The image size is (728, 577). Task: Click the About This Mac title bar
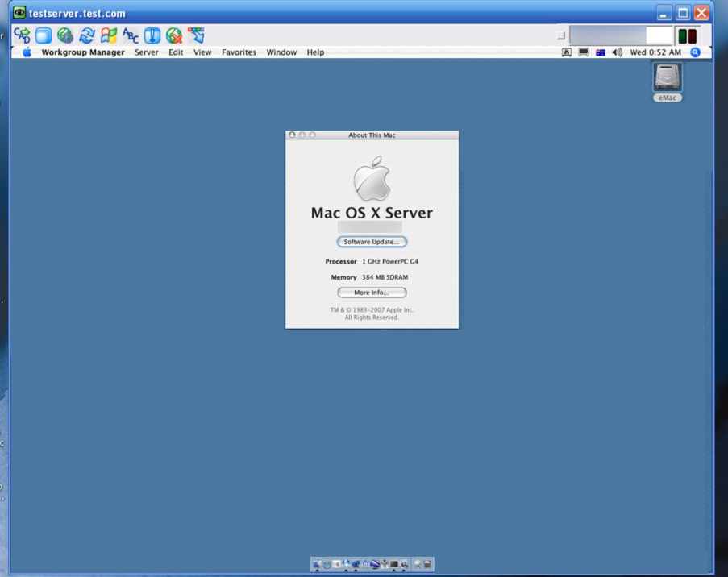(x=372, y=135)
